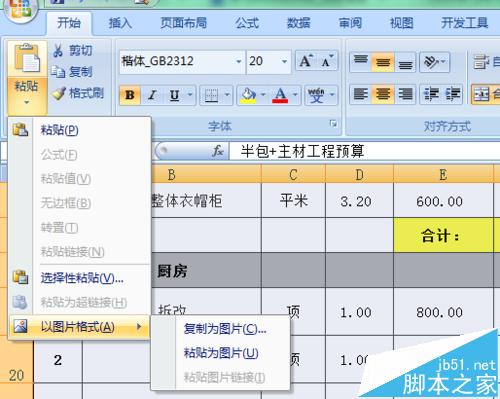The height and width of the screenshot is (399, 500).
Task: Click the cell containing 整体衣帽柜
Action: (206, 201)
